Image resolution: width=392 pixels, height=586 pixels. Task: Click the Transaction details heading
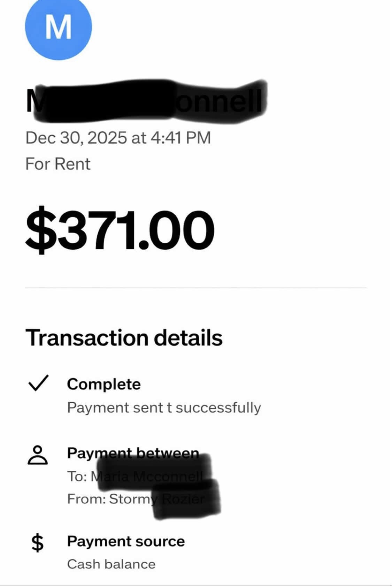(124, 338)
